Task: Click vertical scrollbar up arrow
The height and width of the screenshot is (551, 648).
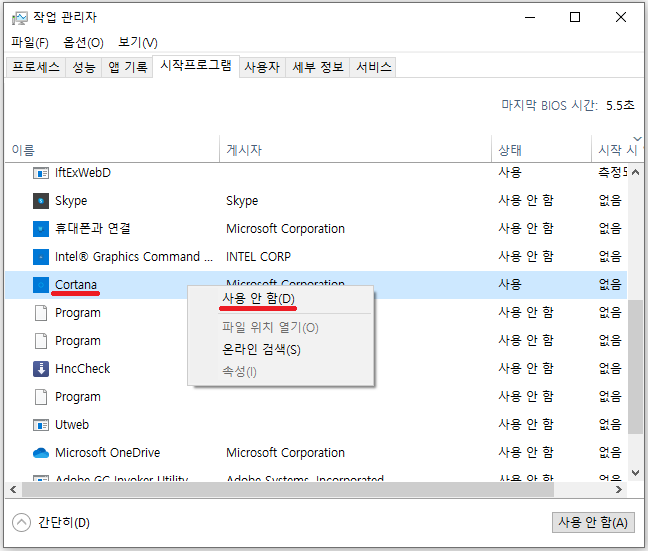Action: [636, 172]
